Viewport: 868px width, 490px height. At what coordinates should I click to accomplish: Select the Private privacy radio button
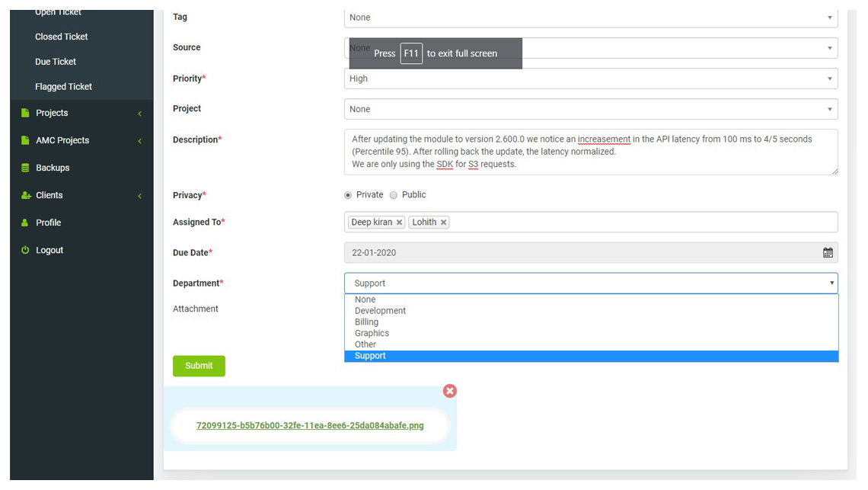pyautogui.click(x=348, y=195)
